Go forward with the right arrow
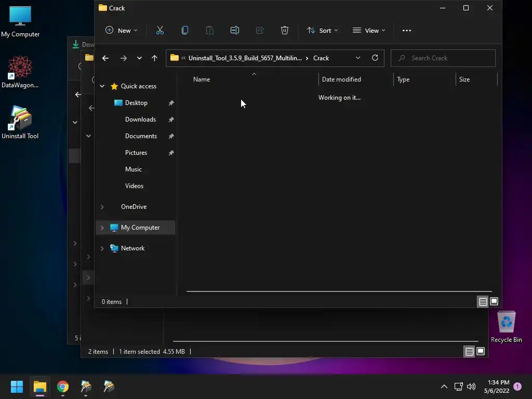The image size is (532, 399). click(x=124, y=58)
